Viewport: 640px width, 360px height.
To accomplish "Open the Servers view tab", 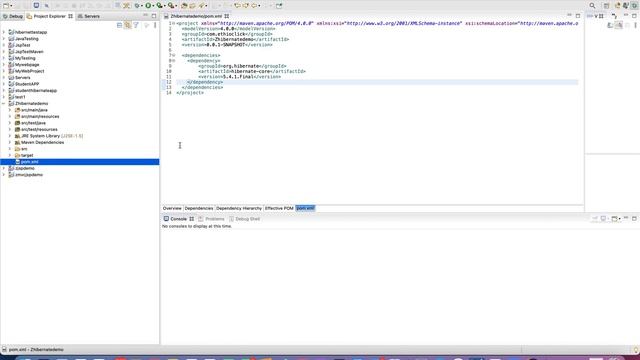I will point(89,16).
